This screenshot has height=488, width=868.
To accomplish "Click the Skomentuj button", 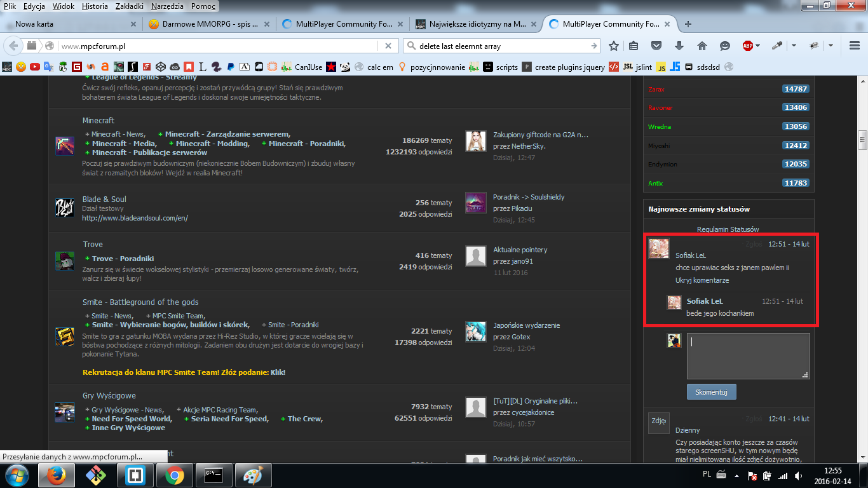I will [711, 392].
